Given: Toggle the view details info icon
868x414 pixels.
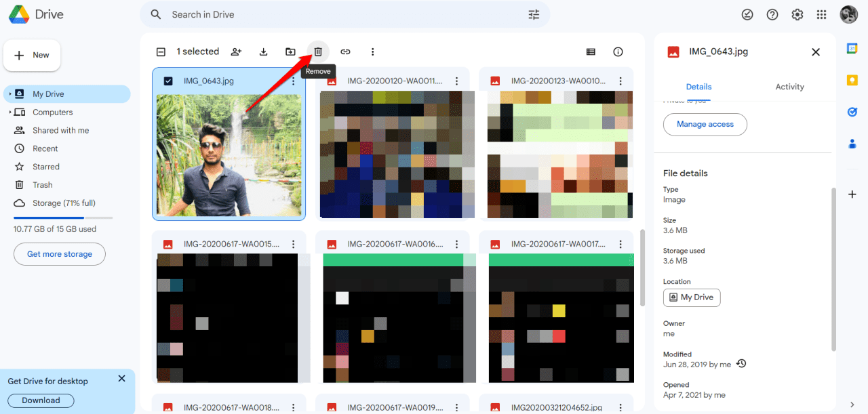Looking at the screenshot, I should [618, 51].
